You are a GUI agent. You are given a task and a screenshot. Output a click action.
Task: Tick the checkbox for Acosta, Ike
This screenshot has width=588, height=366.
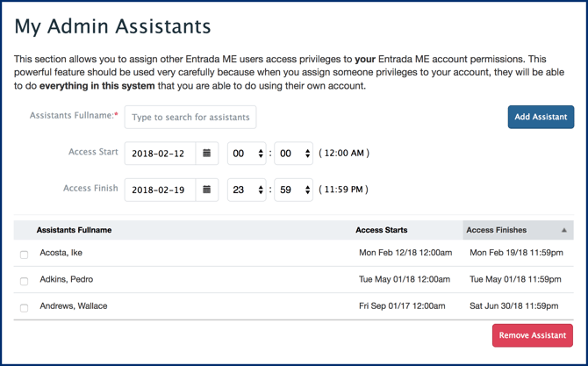click(24, 255)
